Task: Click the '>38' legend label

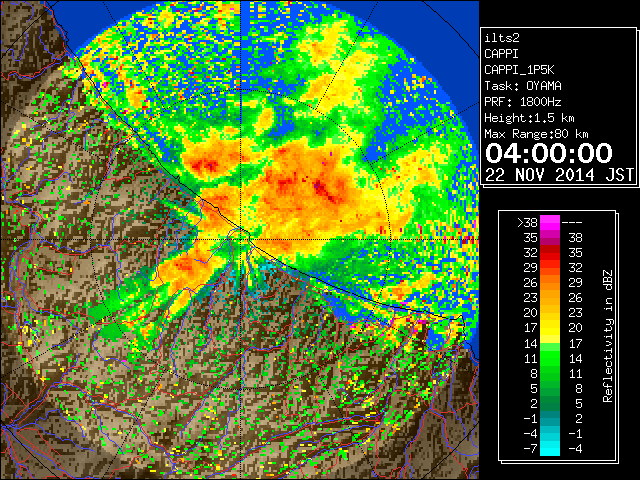Action: pos(527,222)
